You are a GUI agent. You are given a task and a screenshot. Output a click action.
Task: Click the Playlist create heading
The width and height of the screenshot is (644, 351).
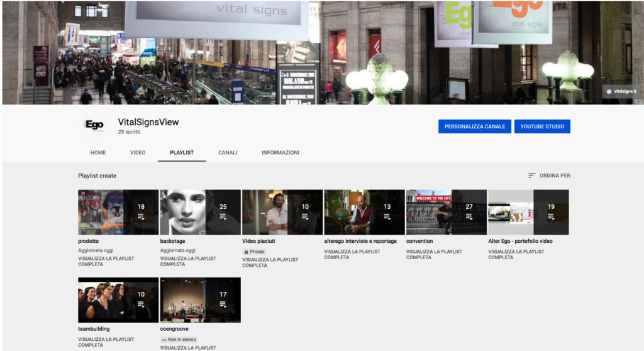(x=97, y=175)
